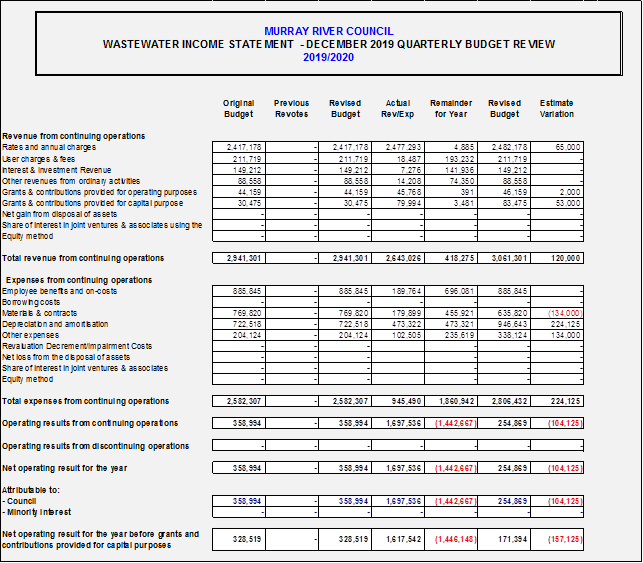Select the 189,764 employee actual cell
Screen dimensions: 643x563
pyautogui.click(x=398, y=291)
